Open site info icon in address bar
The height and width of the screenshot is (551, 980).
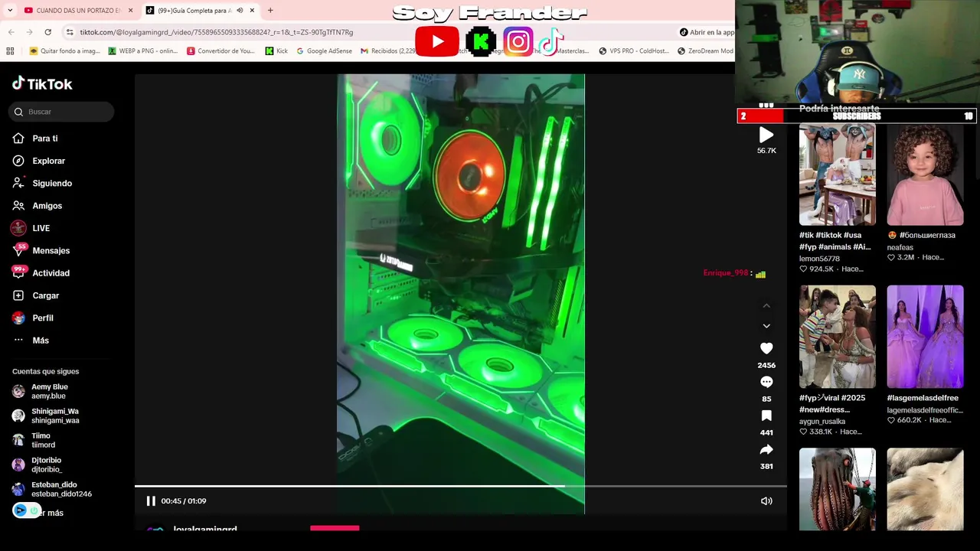[70, 32]
